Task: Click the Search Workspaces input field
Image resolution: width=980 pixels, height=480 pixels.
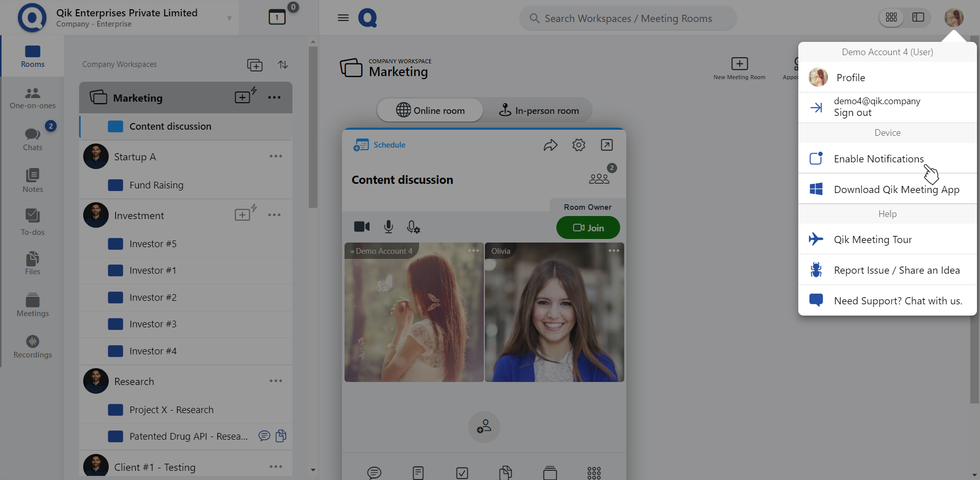Action: [628, 18]
